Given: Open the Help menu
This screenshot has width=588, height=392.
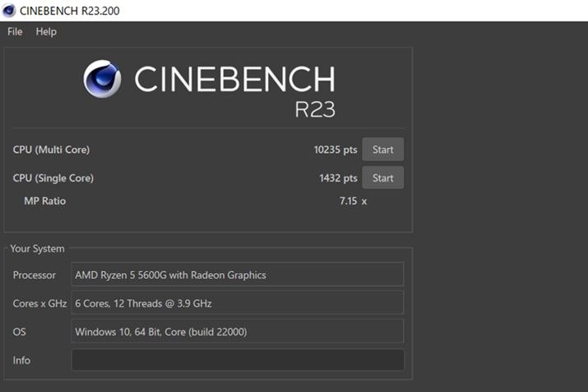Looking at the screenshot, I should [46, 32].
